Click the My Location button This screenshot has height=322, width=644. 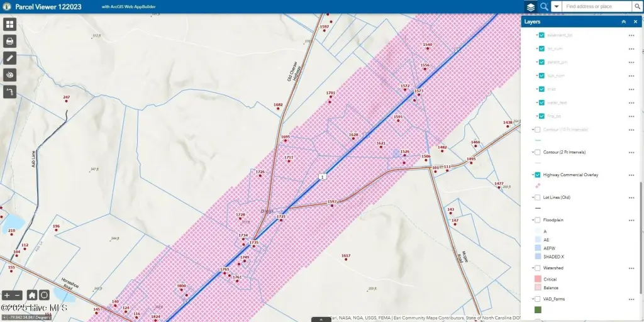coord(44,295)
